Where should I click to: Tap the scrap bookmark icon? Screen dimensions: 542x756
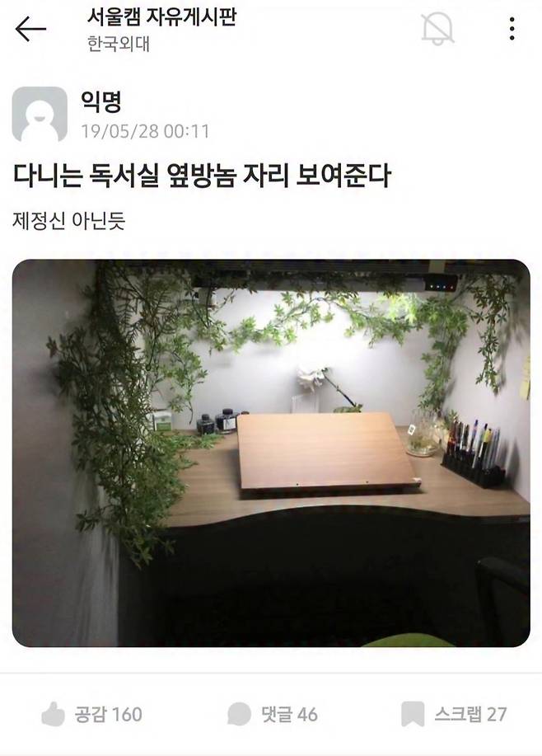click(413, 714)
